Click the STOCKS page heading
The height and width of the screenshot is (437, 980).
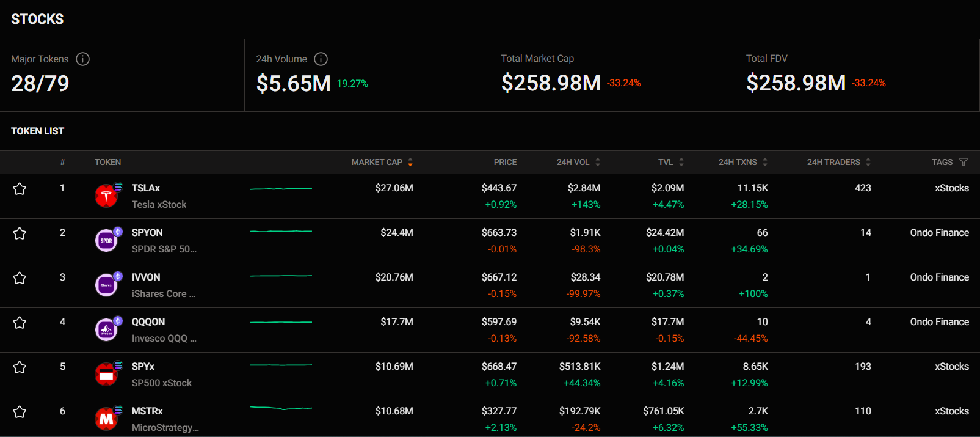point(37,19)
